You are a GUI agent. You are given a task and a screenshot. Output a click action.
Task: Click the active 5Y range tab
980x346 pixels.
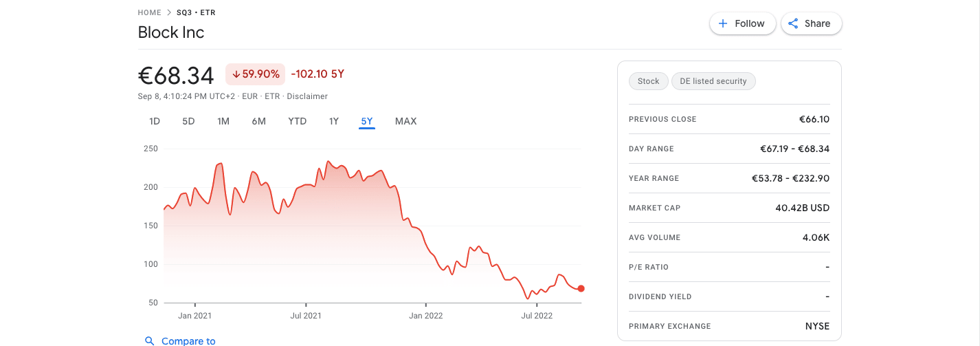(367, 121)
